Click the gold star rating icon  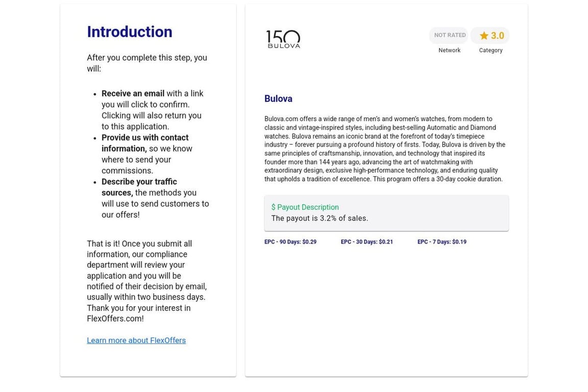(x=484, y=36)
